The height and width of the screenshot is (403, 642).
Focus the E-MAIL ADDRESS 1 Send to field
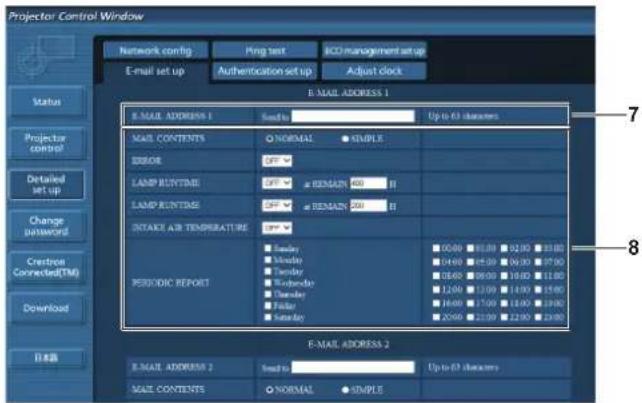353,116
